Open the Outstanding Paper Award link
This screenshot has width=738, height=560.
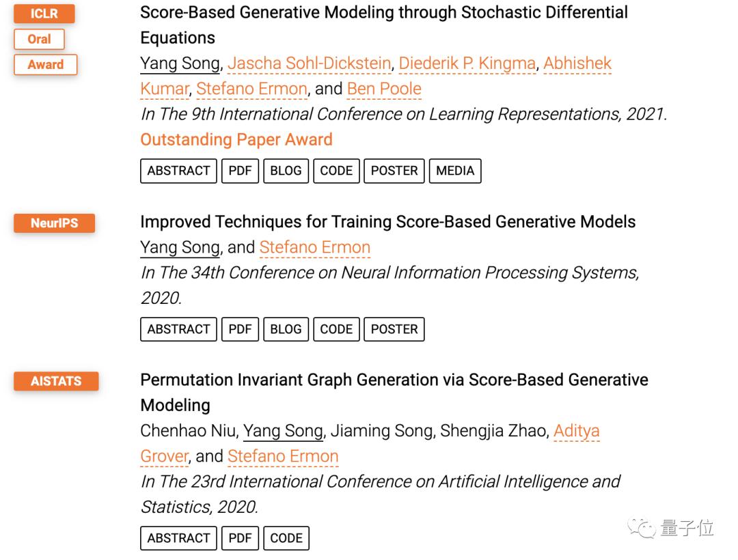click(x=236, y=139)
